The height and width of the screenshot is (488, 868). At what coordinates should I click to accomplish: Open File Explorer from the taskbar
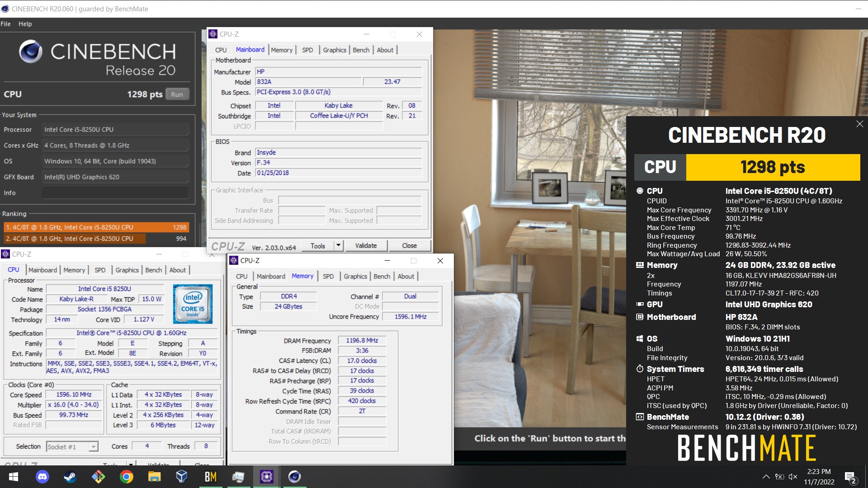click(154, 477)
